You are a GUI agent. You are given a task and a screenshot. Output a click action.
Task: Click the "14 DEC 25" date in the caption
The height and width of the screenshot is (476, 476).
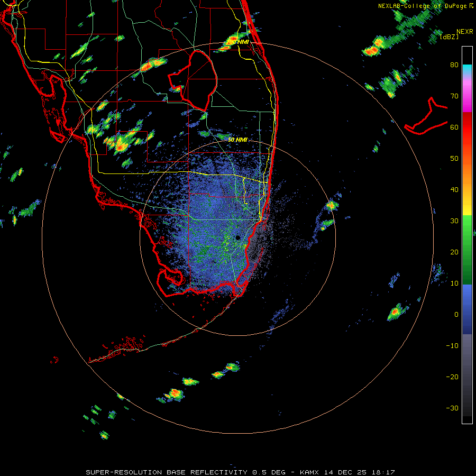click(345, 472)
